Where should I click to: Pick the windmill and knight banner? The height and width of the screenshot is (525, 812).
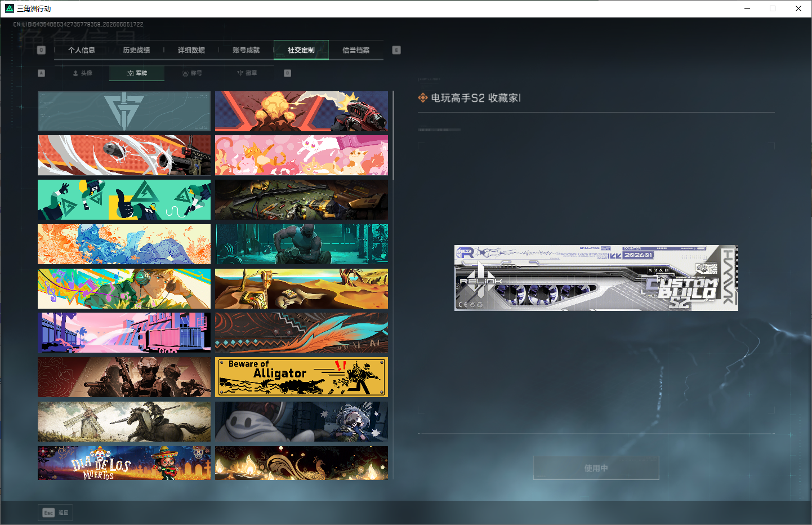tap(124, 421)
